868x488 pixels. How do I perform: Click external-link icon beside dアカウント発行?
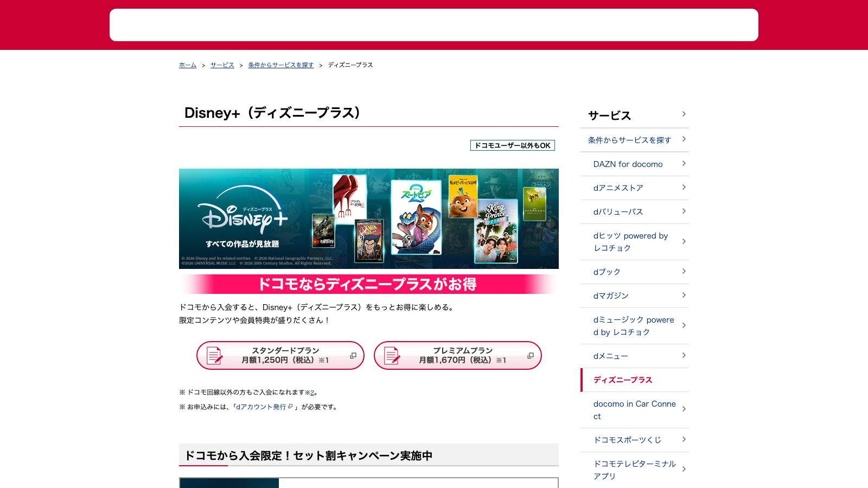point(290,406)
